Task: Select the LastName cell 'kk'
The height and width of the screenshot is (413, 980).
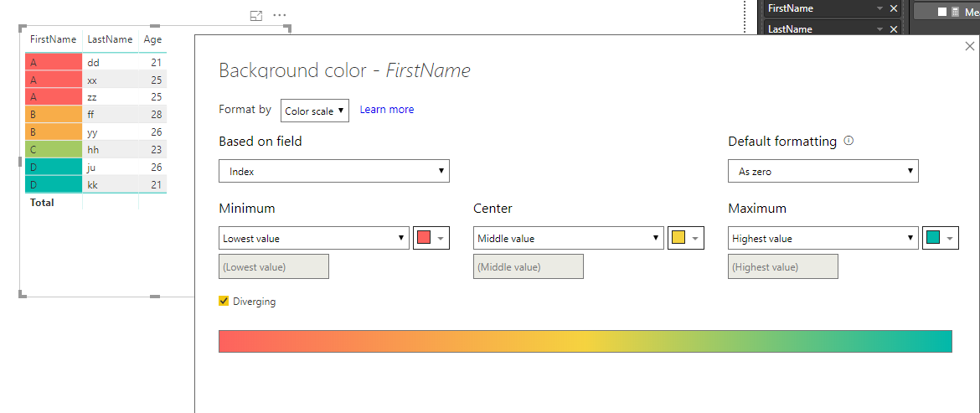Action: (110, 185)
